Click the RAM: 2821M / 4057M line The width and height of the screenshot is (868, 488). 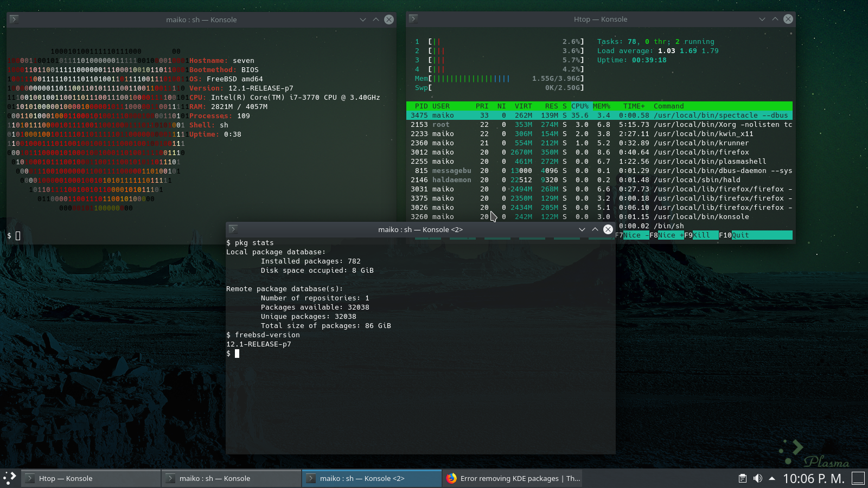(x=228, y=107)
